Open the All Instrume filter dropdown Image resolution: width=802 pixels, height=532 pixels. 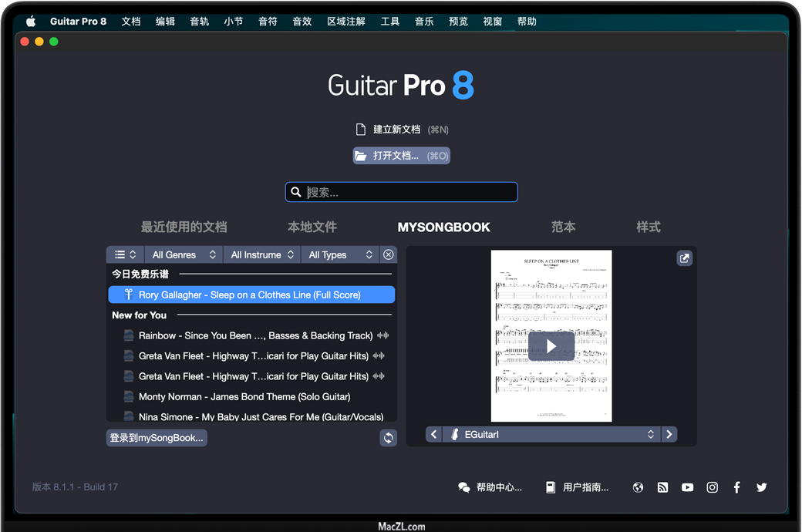[261, 255]
